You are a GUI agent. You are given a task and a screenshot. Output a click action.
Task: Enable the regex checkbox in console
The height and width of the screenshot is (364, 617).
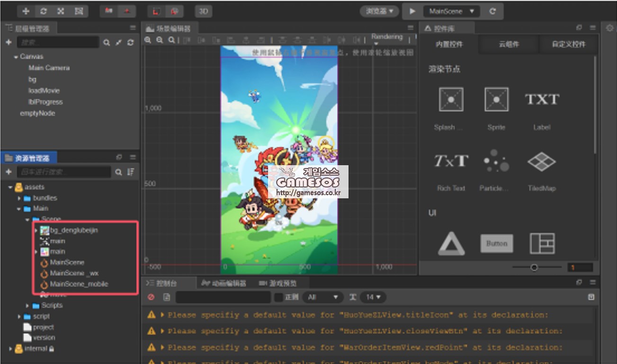[x=279, y=297]
